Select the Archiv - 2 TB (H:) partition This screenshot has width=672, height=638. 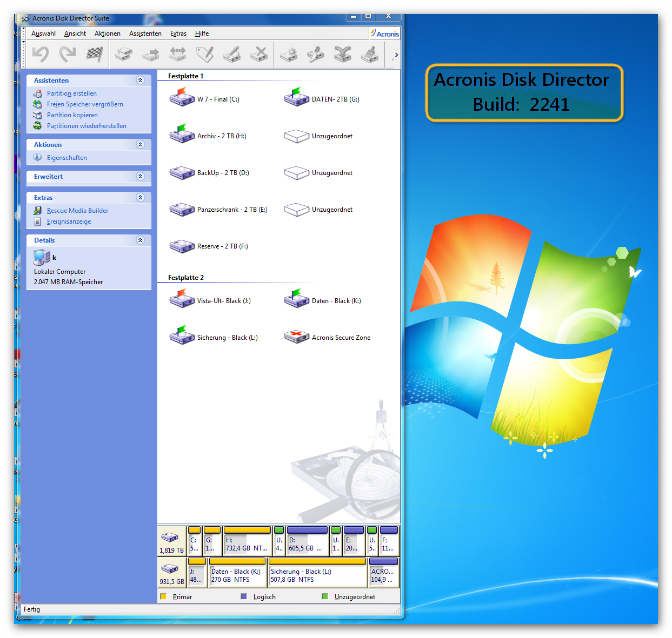point(208,135)
